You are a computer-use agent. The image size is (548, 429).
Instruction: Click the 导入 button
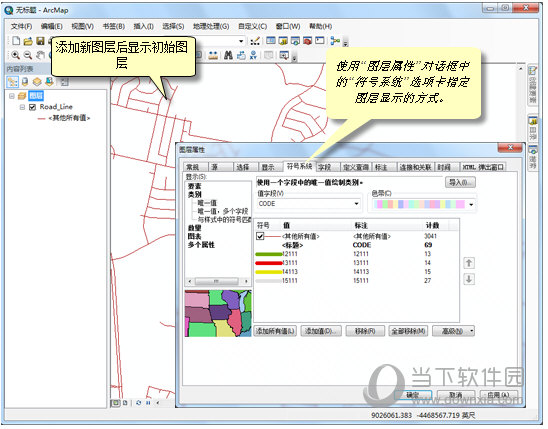460,182
